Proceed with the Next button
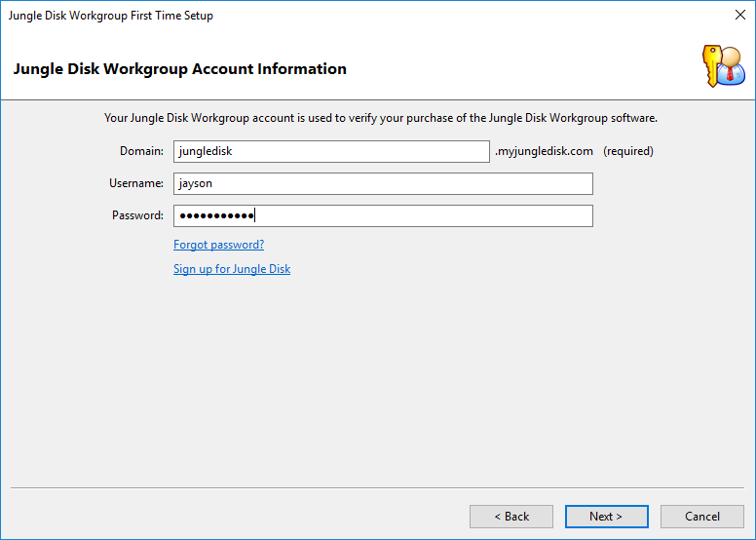The height and width of the screenshot is (540, 756). pos(607,517)
